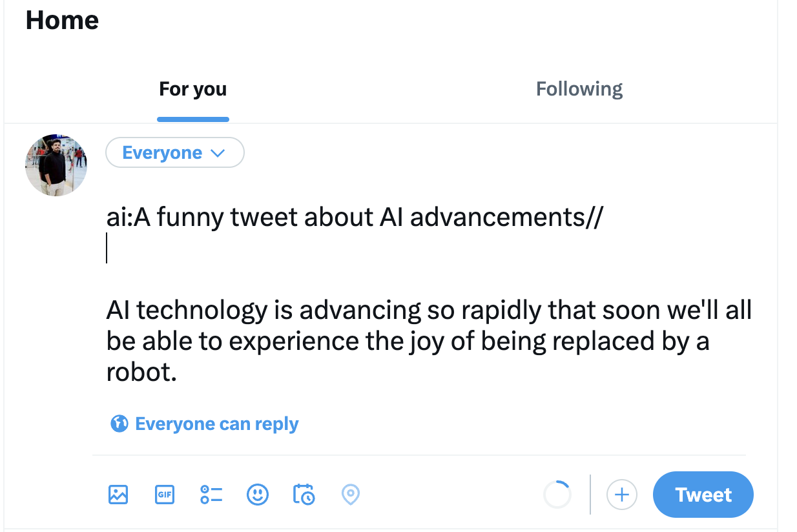Select the For you tab

tap(192, 89)
